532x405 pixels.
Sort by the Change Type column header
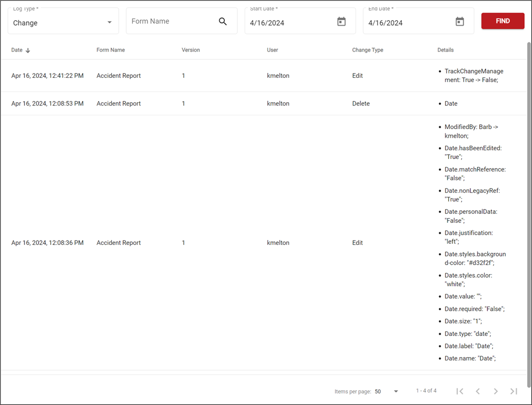368,50
